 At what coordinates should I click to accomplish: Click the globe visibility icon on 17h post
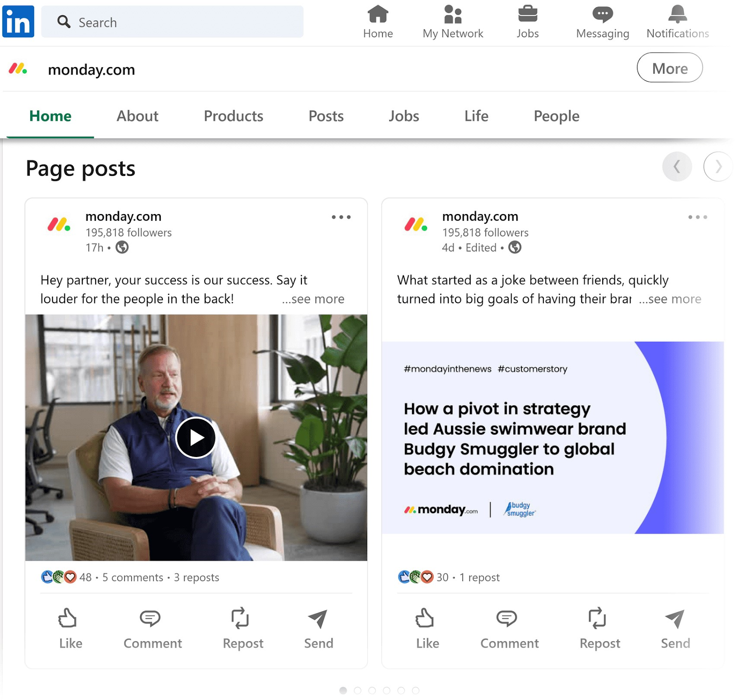click(x=122, y=248)
